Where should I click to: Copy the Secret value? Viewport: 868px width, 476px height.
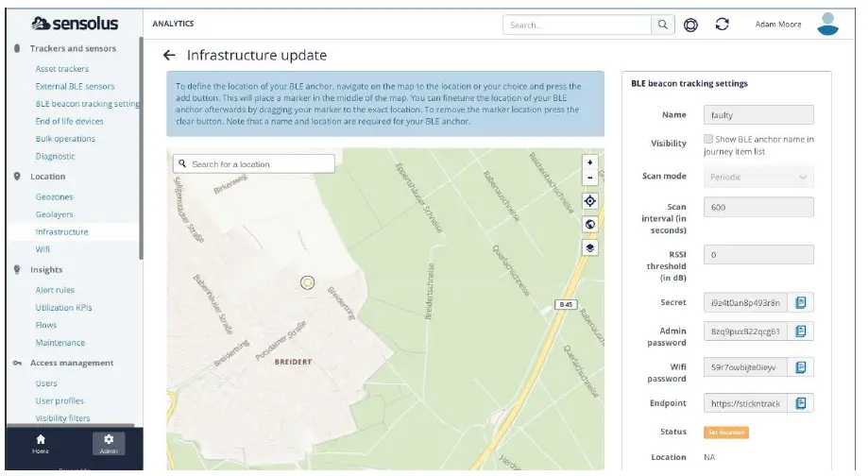(x=800, y=303)
